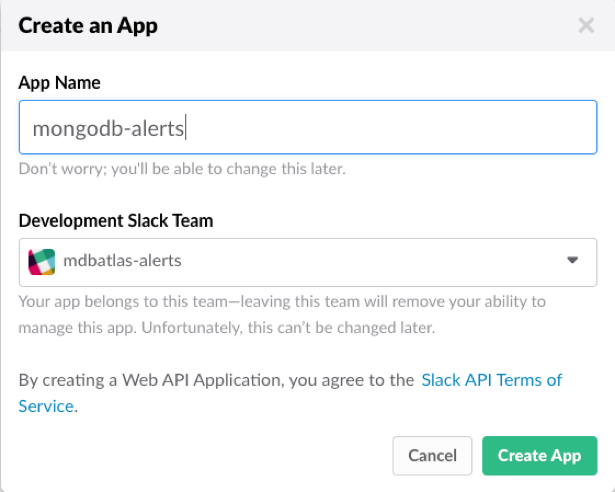Click the mdbatlas-alerts team icon

[x=42, y=262]
